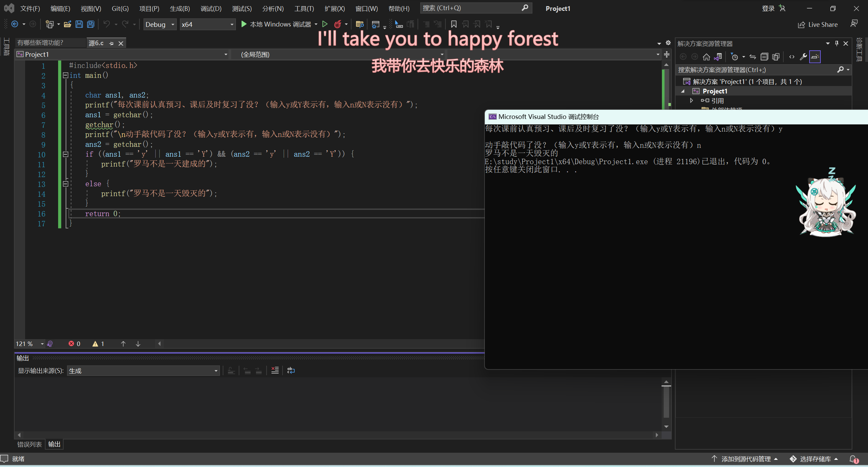The width and height of the screenshot is (868, 467).
Task: Clear all output with the clear icon
Action: point(275,370)
